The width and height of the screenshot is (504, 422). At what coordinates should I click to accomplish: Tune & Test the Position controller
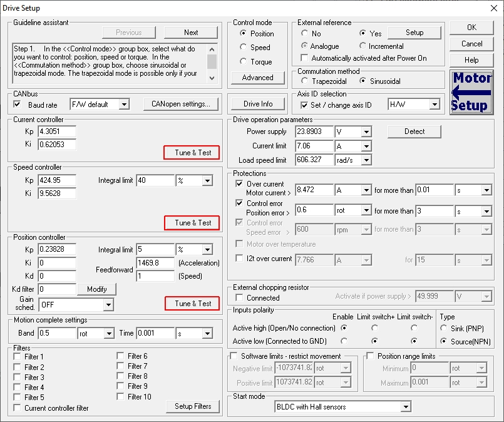pos(193,304)
